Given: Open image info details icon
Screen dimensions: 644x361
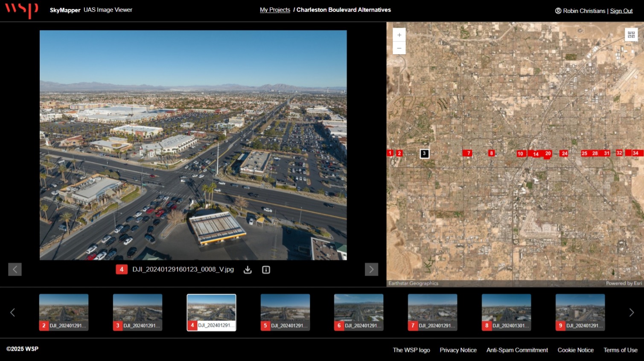Looking at the screenshot, I should coord(266,270).
